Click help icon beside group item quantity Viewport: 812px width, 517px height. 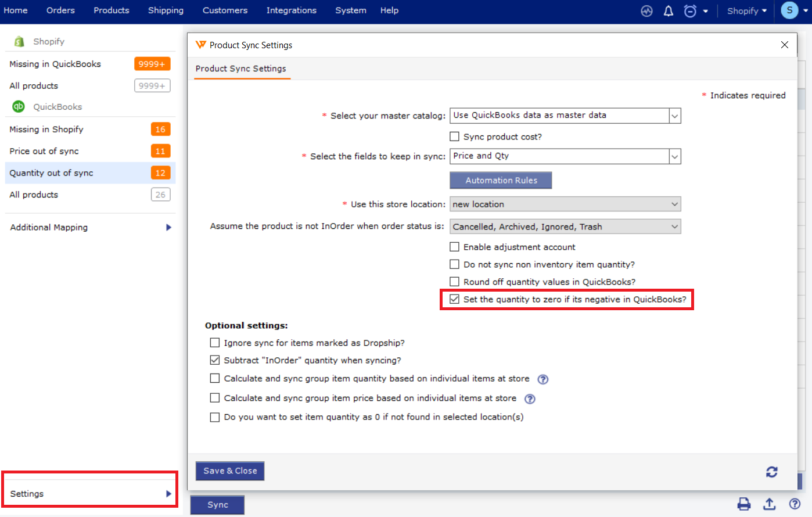click(x=542, y=379)
